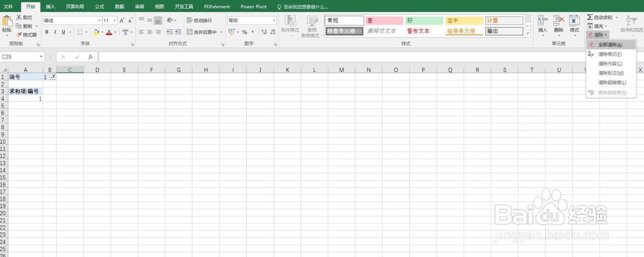Image resolution: width=644 pixels, height=257 pixels.
Task: Switch to the 公式 (Formulas) tab
Action: pyautogui.click(x=99, y=6)
